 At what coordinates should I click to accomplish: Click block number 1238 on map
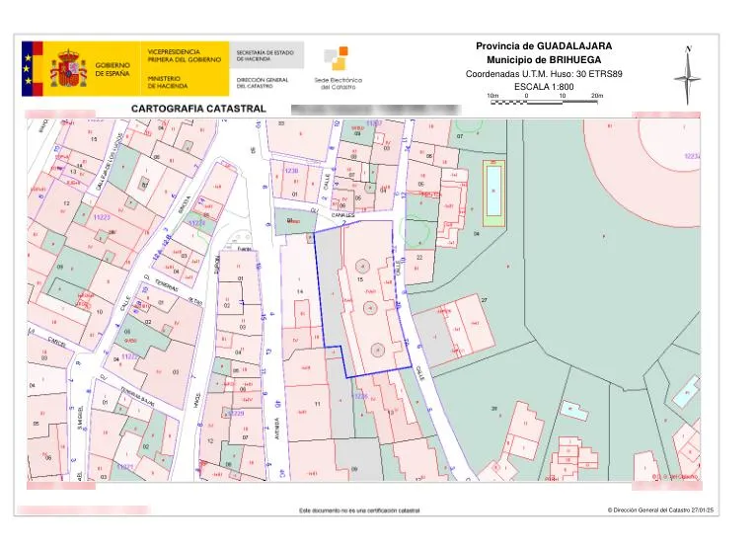(291, 171)
